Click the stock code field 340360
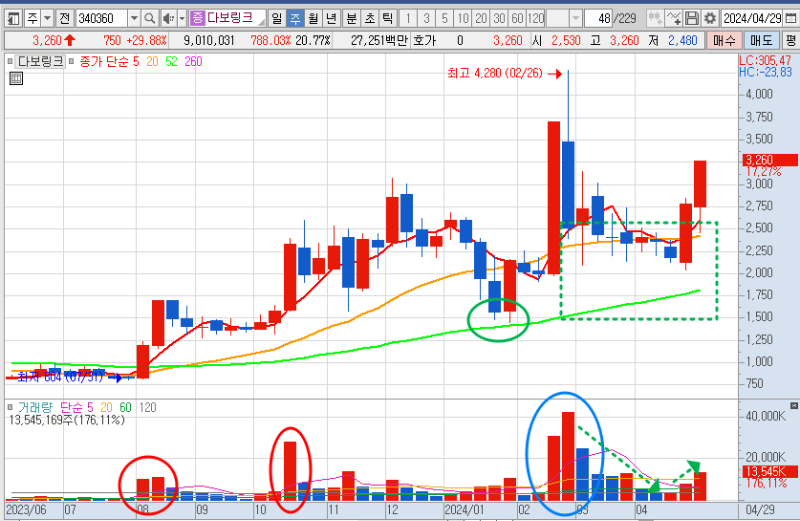This screenshot has height=521, width=800. click(102, 19)
